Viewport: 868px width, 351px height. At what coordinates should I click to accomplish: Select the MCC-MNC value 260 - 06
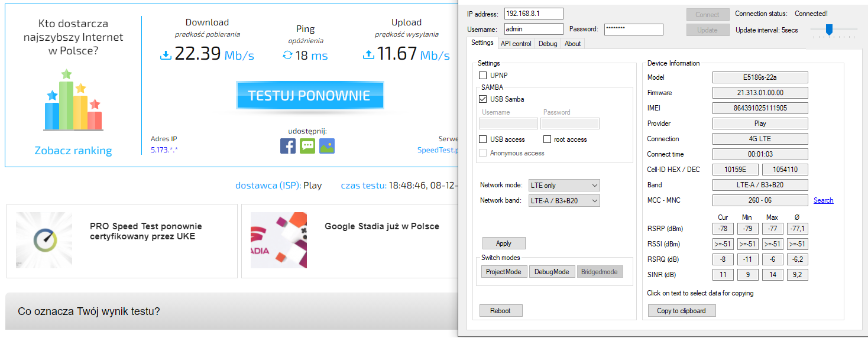click(x=760, y=200)
